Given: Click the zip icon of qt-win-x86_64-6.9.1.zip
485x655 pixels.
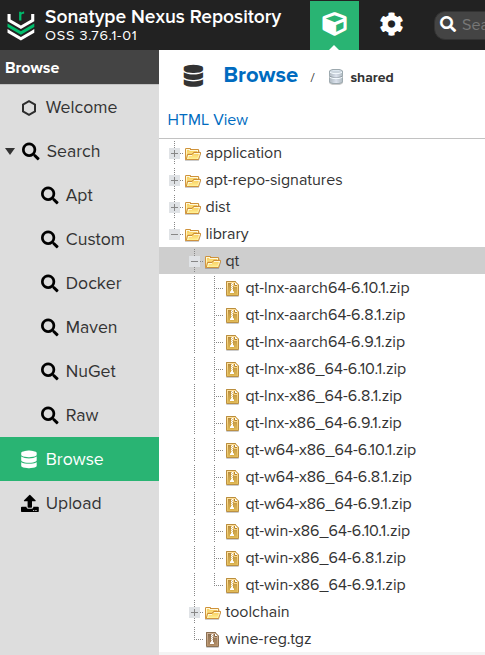Looking at the screenshot, I should [x=232, y=586].
